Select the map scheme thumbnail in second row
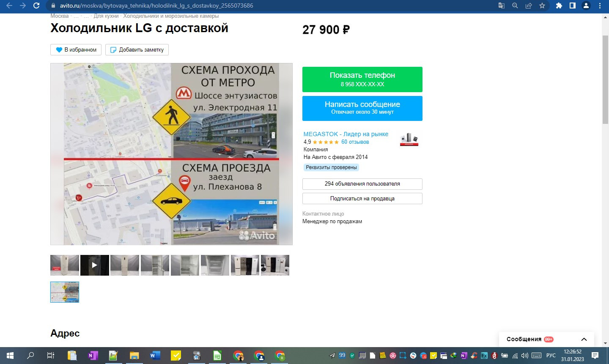Image resolution: width=609 pixels, height=364 pixels. [x=65, y=292]
